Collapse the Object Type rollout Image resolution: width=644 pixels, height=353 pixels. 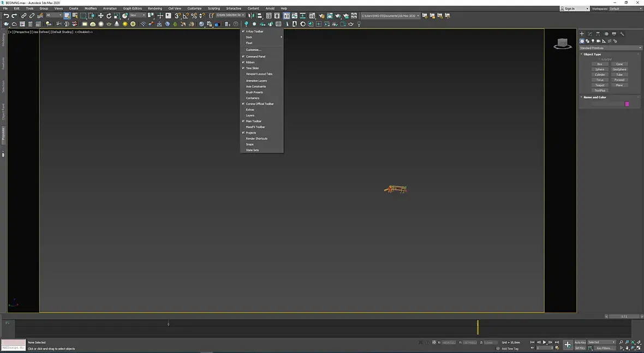click(x=592, y=54)
